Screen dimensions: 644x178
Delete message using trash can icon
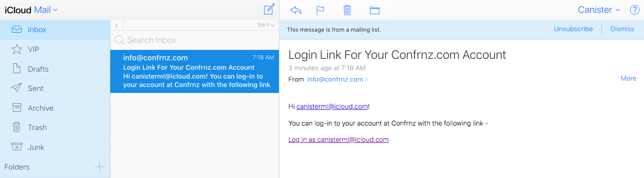coord(347,10)
